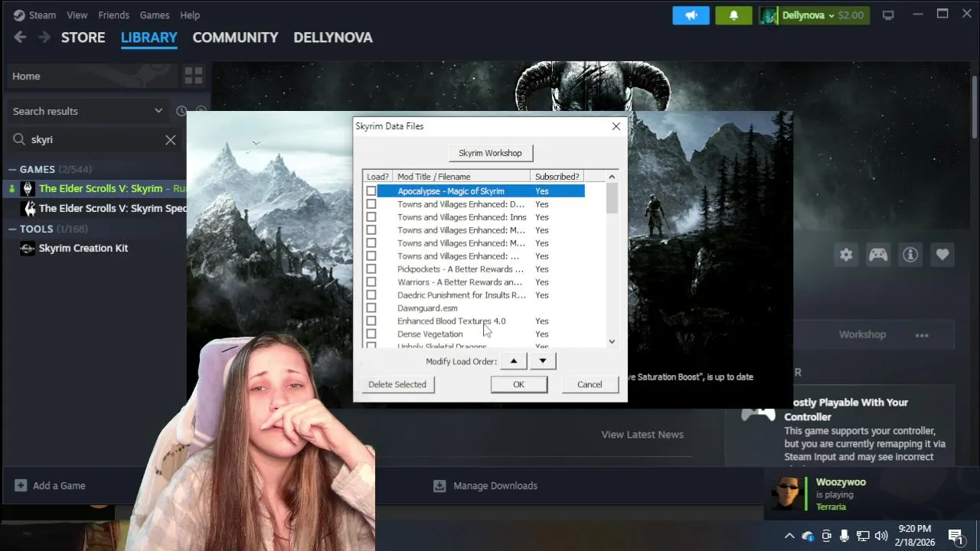Check Pickpockets - A Better Rewards box

point(371,269)
